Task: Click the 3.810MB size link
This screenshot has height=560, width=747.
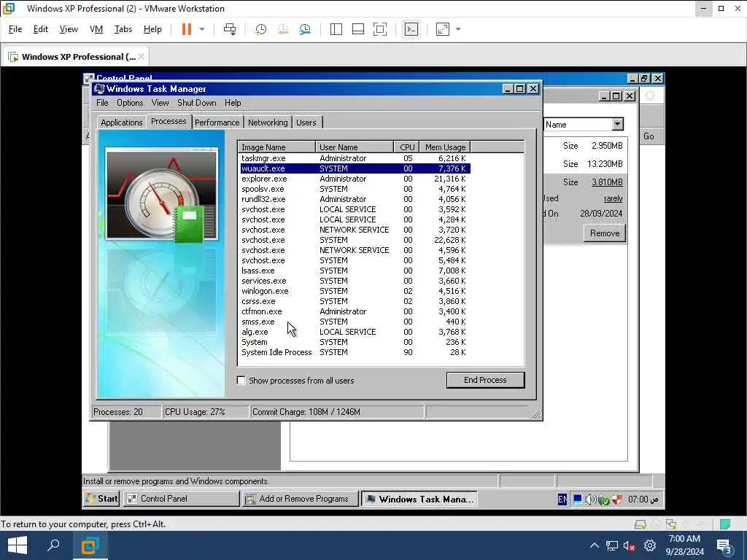Action: pyautogui.click(x=607, y=182)
